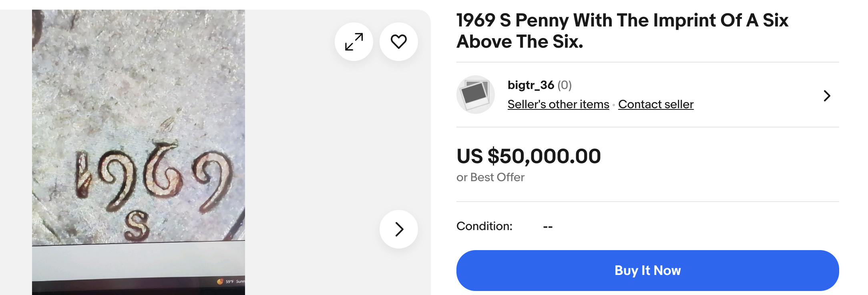Open the full-screen image expand icon

[354, 42]
